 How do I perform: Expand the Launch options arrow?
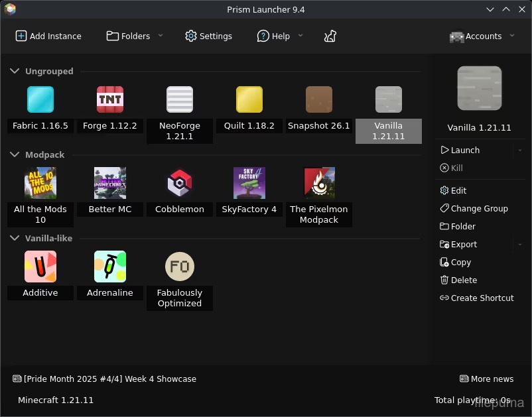[519, 150]
